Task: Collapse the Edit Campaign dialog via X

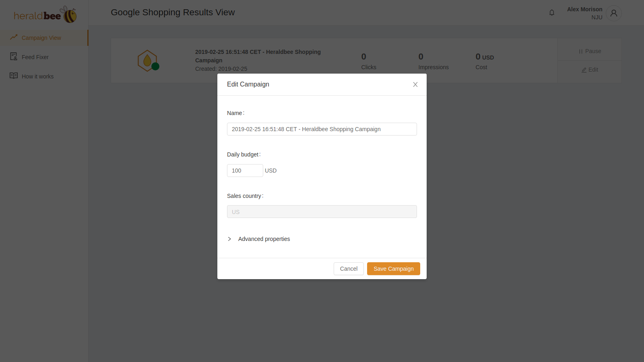Action: click(x=415, y=84)
